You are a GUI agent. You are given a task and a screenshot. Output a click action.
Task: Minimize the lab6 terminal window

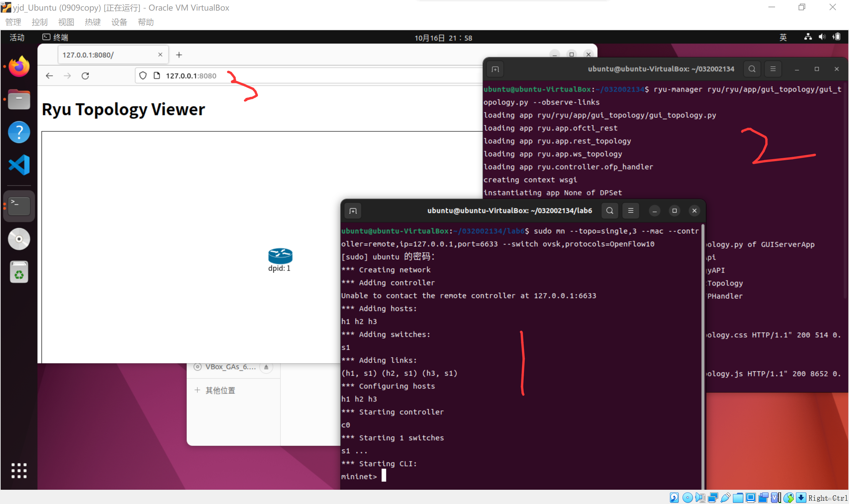[x=654, y=211]
